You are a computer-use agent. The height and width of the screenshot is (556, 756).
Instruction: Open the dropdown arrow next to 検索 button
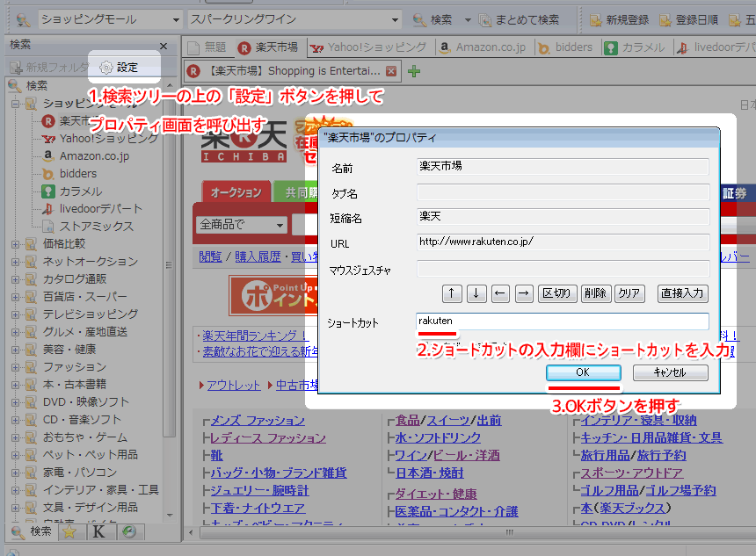468,20
